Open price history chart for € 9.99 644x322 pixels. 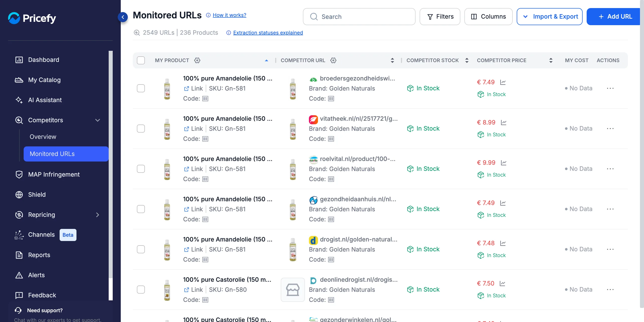pyautogui.click(x=504, y=163)
